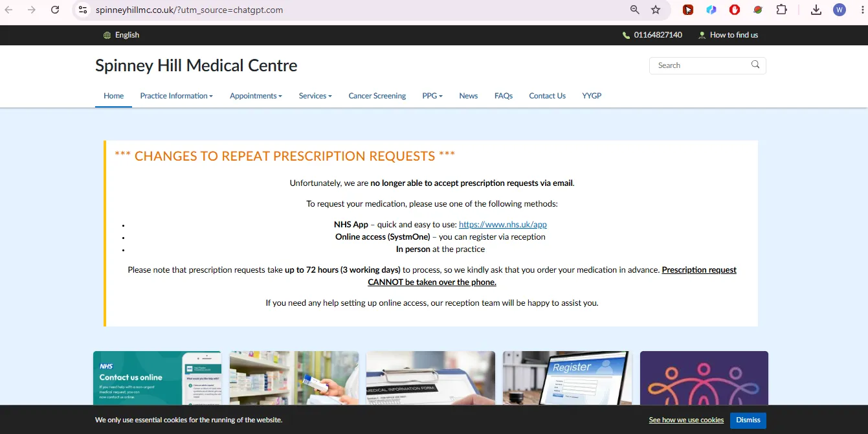Open See how we use cookies link
The image size is (868, 434).
(x=686, y=420)
